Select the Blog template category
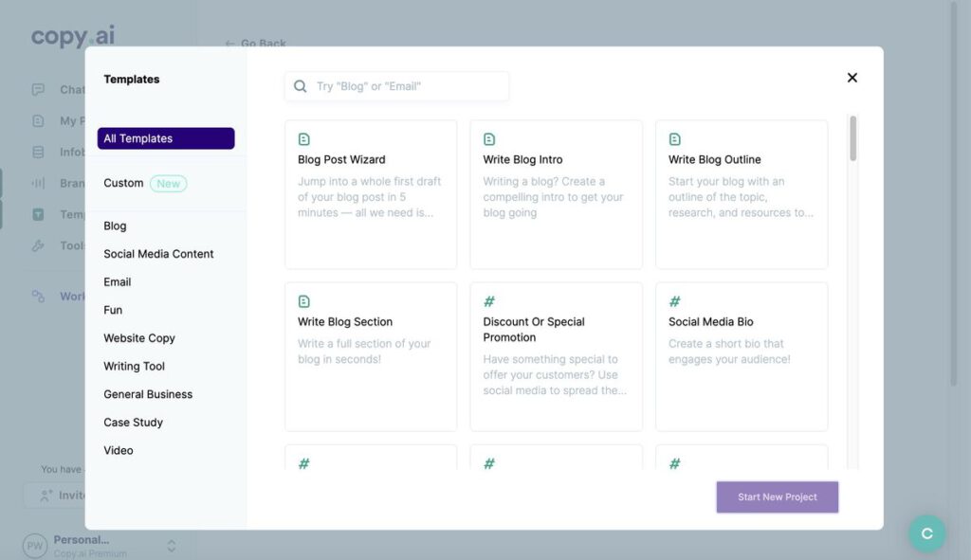 click(x=114, y=226)
